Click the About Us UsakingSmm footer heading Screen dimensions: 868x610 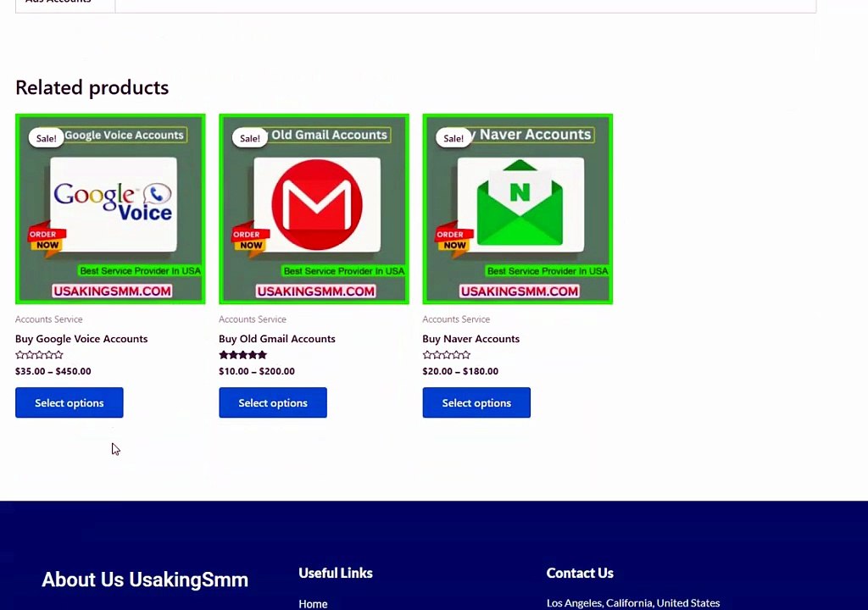tap(145, 579)
